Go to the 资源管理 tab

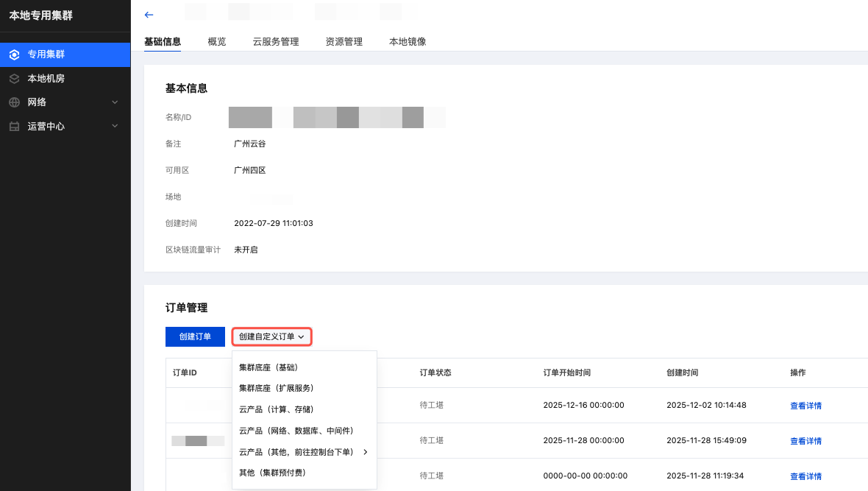(x=344, y=42)
